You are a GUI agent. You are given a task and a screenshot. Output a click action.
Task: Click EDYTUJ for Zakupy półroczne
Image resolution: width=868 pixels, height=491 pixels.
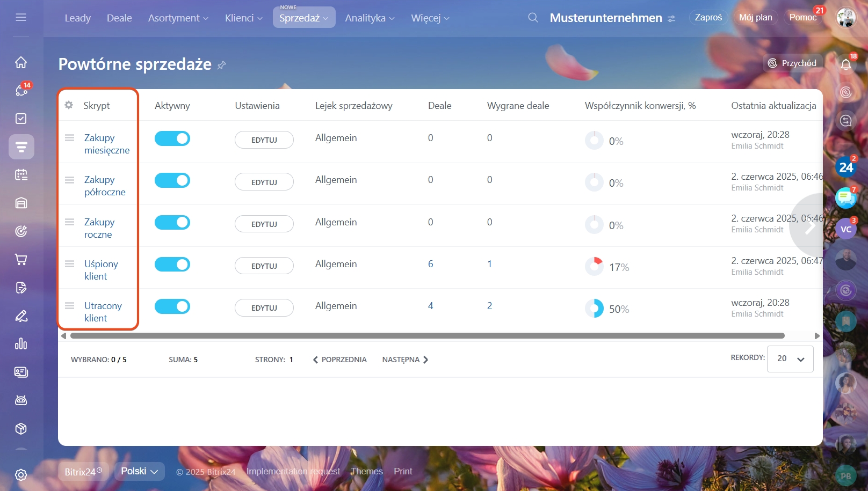tap(264, 182)
